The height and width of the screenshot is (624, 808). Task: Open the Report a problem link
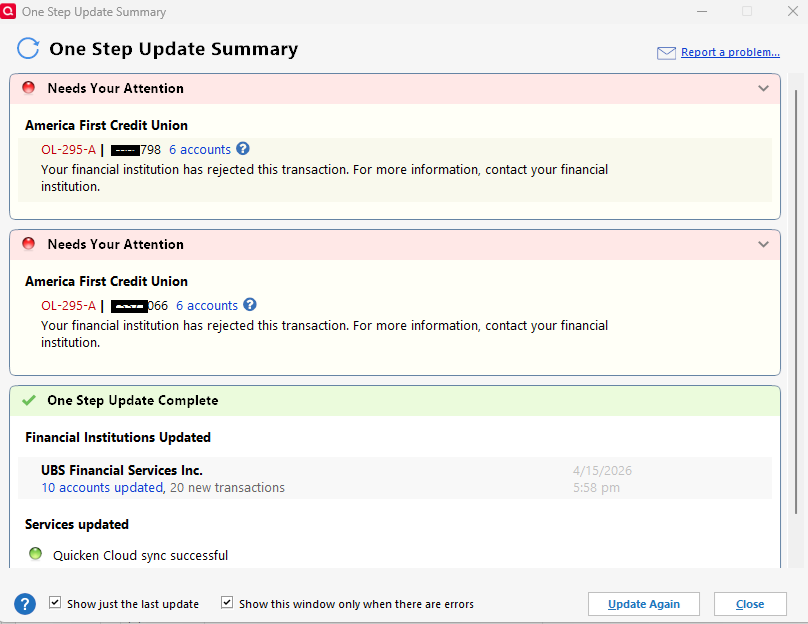click(730, 52)
